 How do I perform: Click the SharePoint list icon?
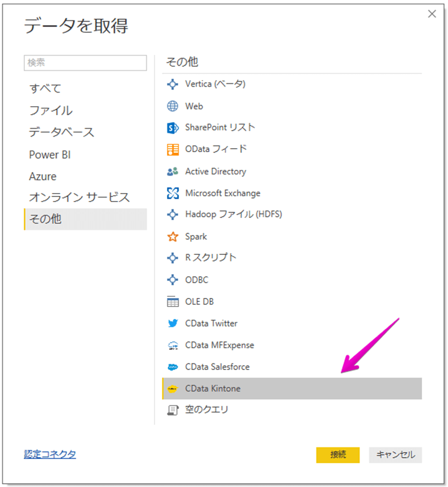pos(172,128)
